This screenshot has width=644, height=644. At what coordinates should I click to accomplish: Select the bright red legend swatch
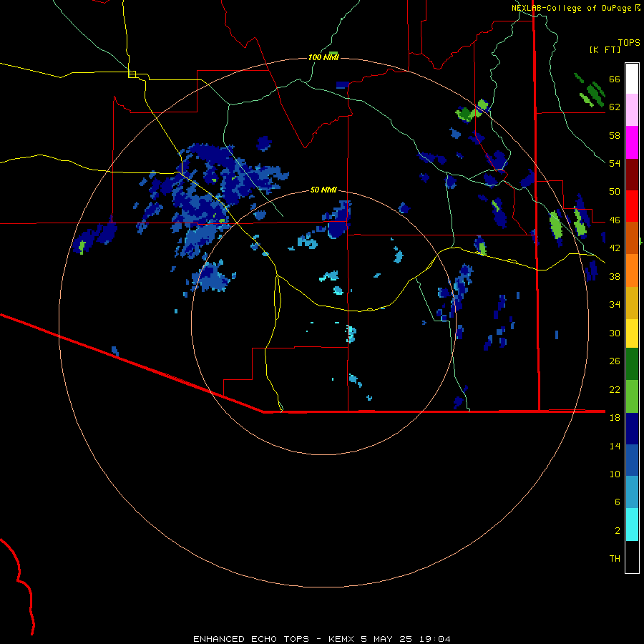tap(632, 206)
